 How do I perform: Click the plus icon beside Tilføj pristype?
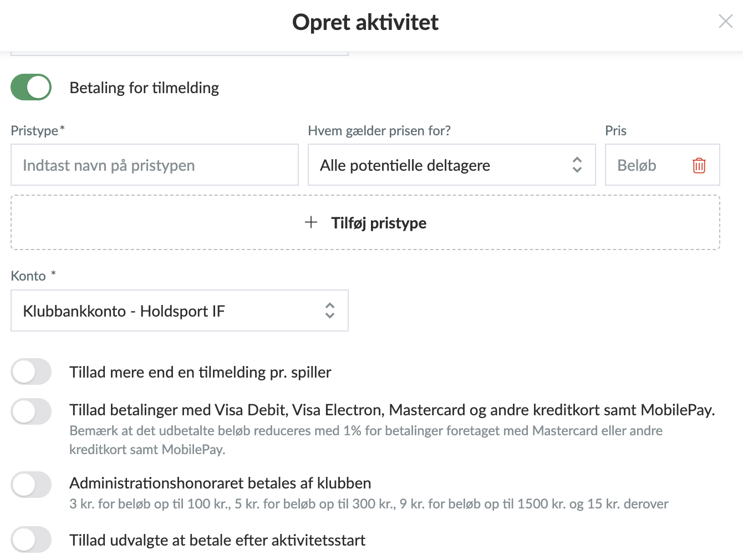(x=311, y=222)
